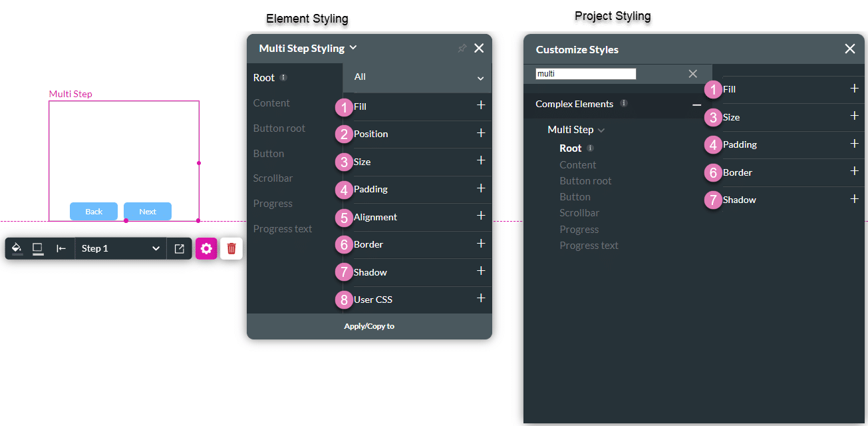Click the border color icon in toolbar

(38, 248)
